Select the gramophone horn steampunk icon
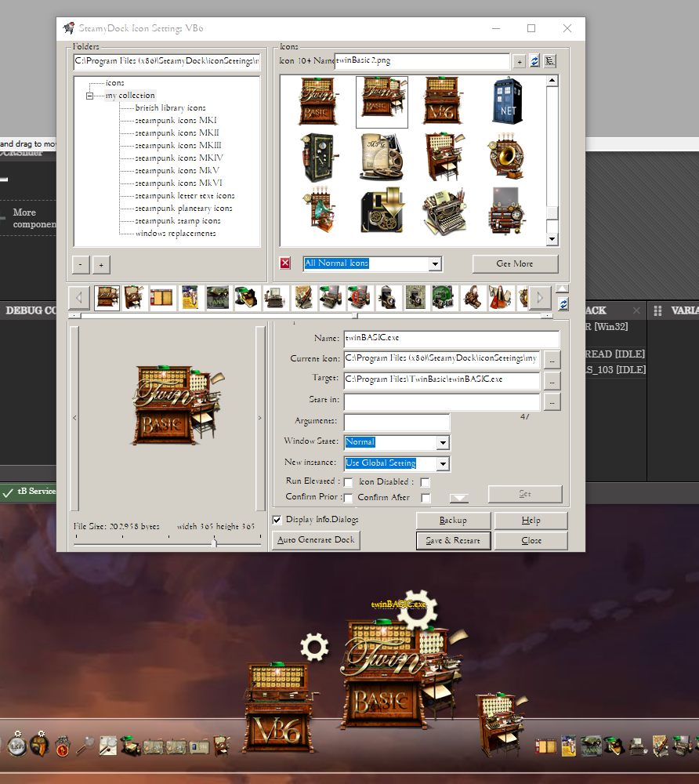 pos(507,156)
